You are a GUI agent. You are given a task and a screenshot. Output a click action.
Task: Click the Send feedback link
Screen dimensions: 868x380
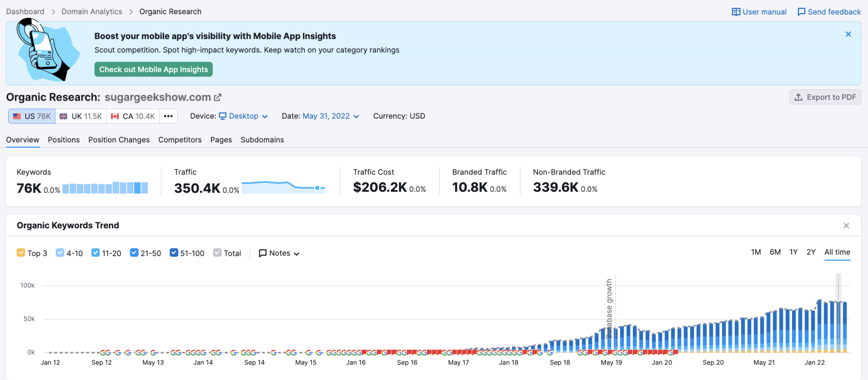pyautogui.click(x=829, y=12)
